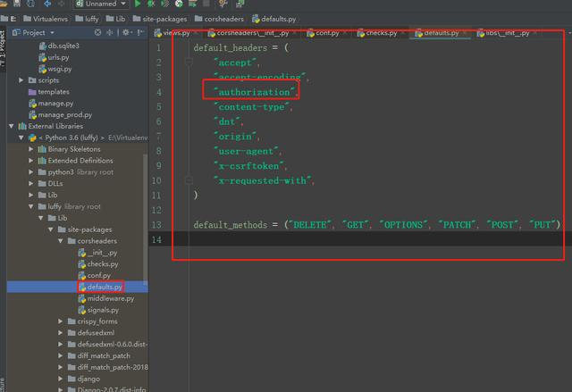
Task: Expand the crispy_forms folder
Action: pos(61,321)
